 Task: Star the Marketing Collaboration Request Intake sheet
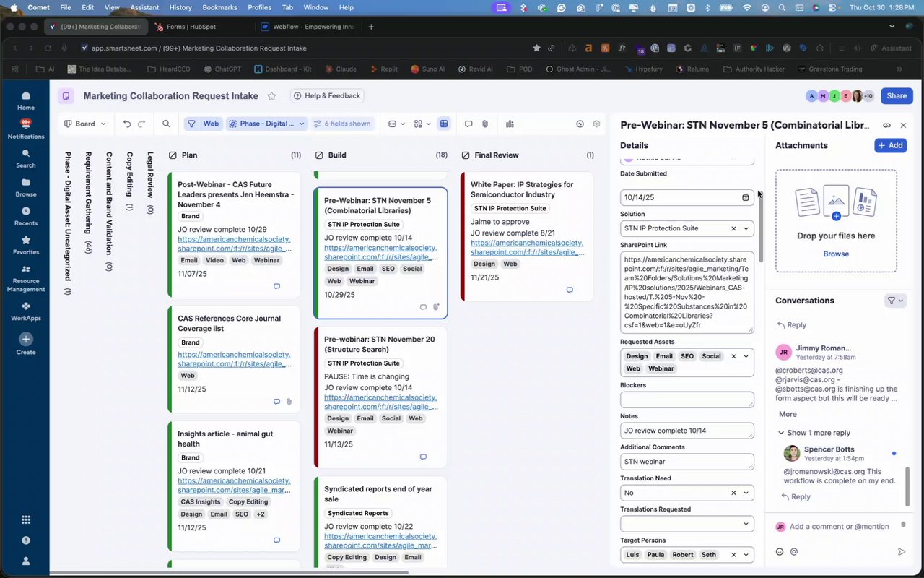[272, 96]
